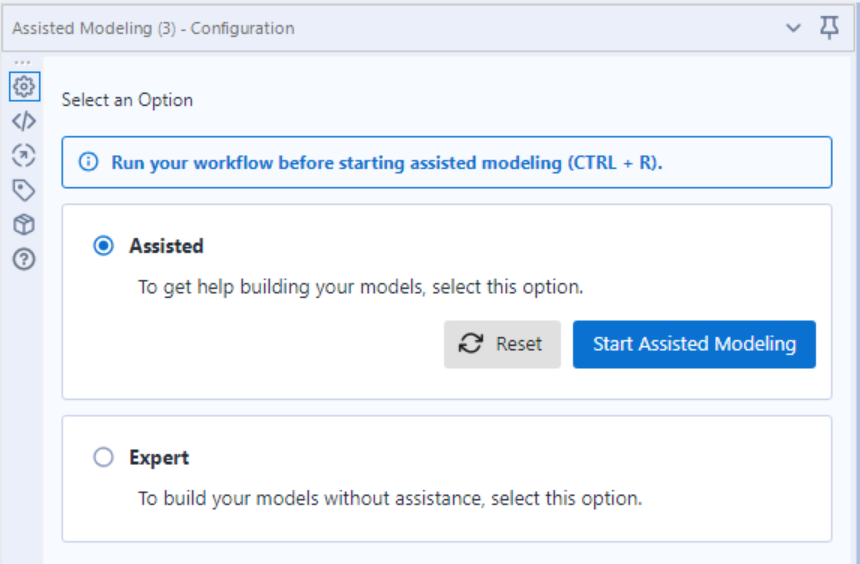The image size is (860, 564).
Task: Select the Assisted radio button
Action: click(103, 246)
